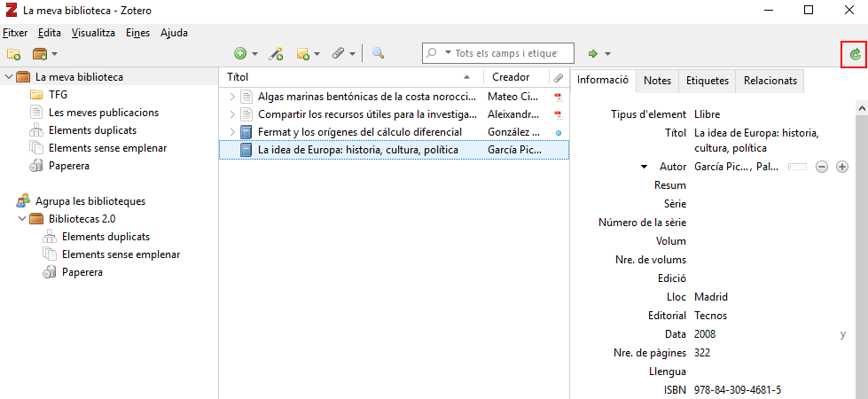Select Algas marinas bentónicas item row
The width and height of the screenshot is (868, 399).
coord(395,97)
